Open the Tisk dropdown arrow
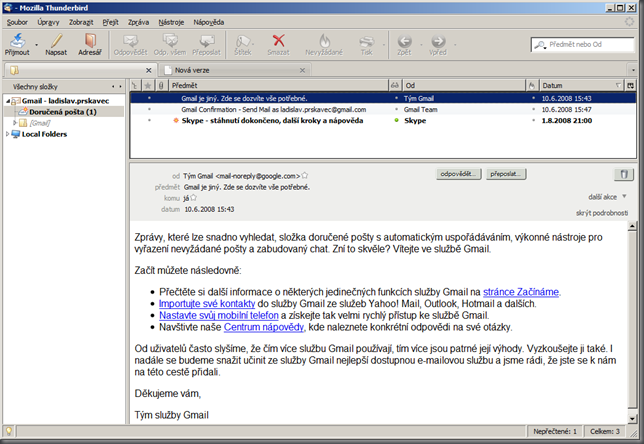The width and height of the screenshot is (644, 444). (x=384, y=44)
